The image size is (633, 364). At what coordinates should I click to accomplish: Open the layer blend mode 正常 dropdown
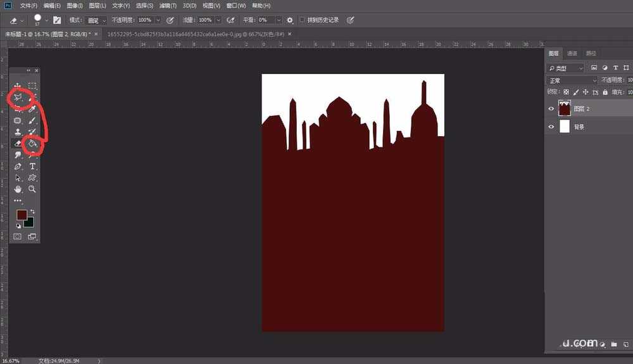click(572, 80)
